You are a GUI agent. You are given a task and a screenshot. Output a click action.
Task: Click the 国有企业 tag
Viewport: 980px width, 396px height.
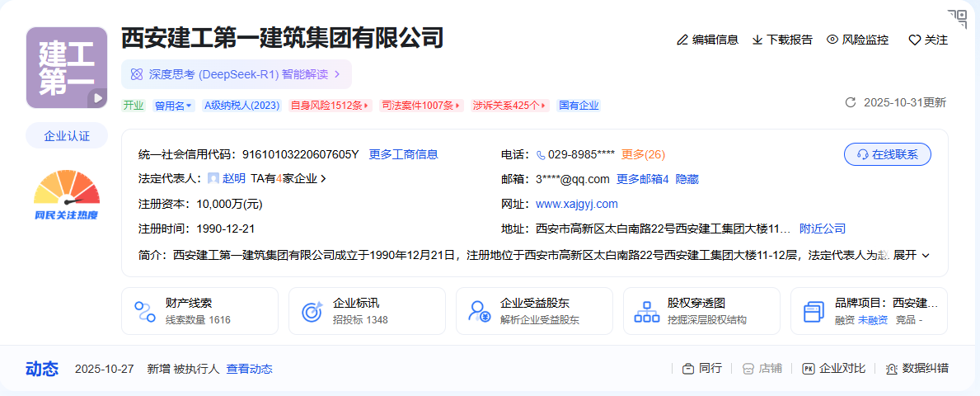pyautogui.click(x=579, y=106)
